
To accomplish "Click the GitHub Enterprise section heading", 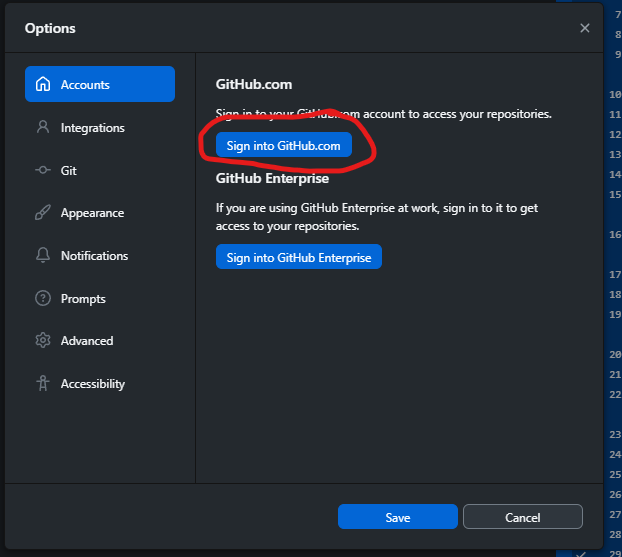I will pyautogui.click(x=272, y=179).
